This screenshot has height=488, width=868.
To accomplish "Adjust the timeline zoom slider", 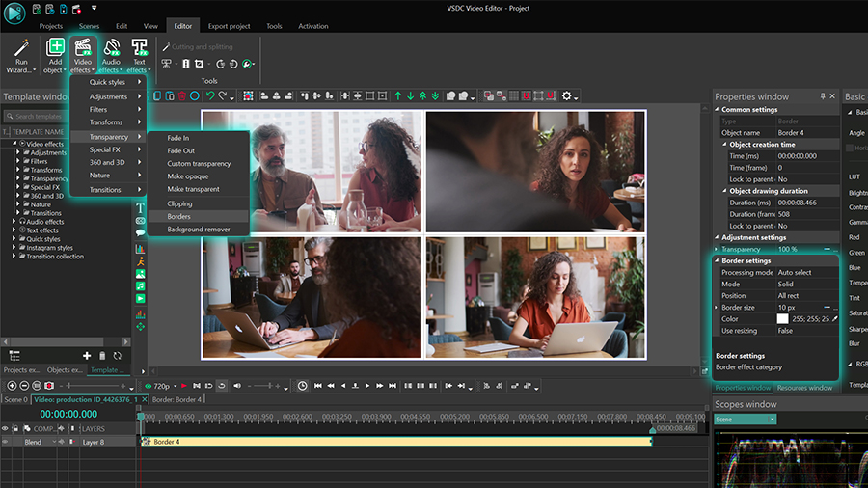I will click(93, 386).
